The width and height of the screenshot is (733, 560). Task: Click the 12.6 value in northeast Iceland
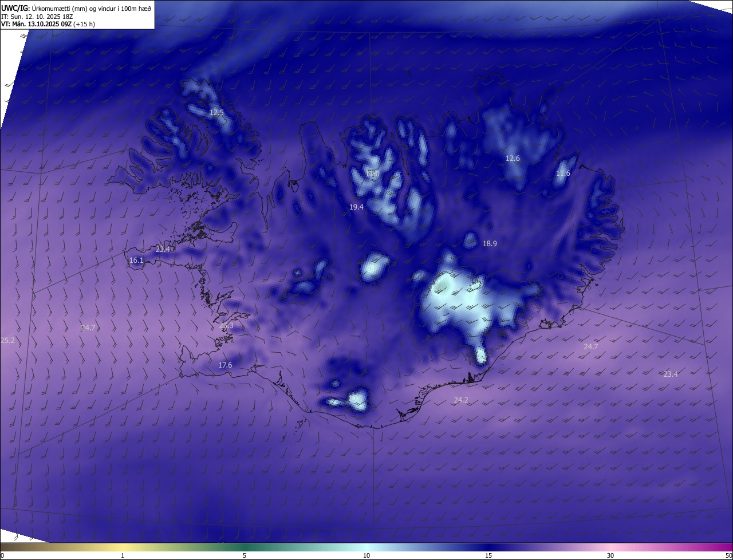tap(513, 159)
